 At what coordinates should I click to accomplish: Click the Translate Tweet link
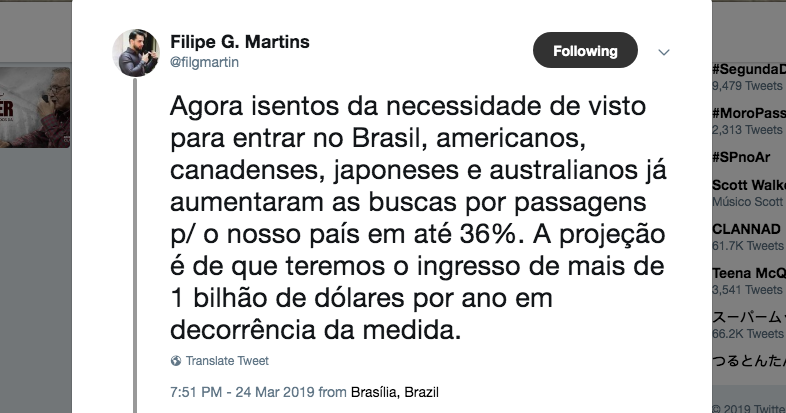(227, 361)
